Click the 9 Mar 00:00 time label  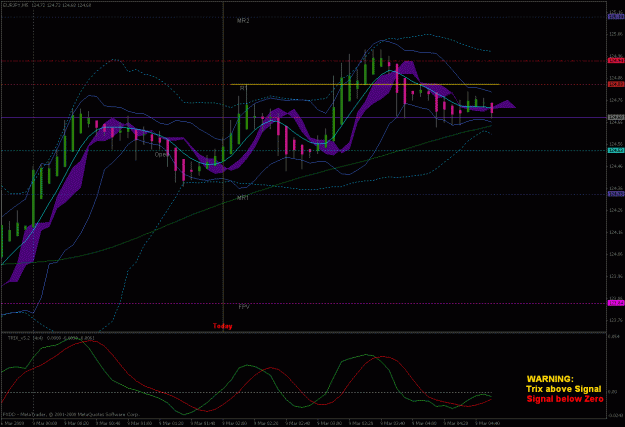[x=43, y=423]
